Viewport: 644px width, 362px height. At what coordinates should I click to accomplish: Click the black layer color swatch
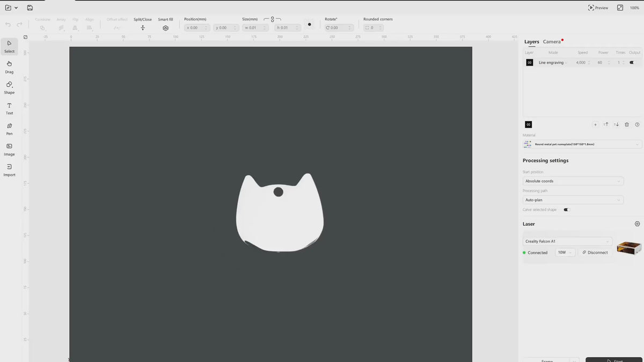(x=530, y=63)
